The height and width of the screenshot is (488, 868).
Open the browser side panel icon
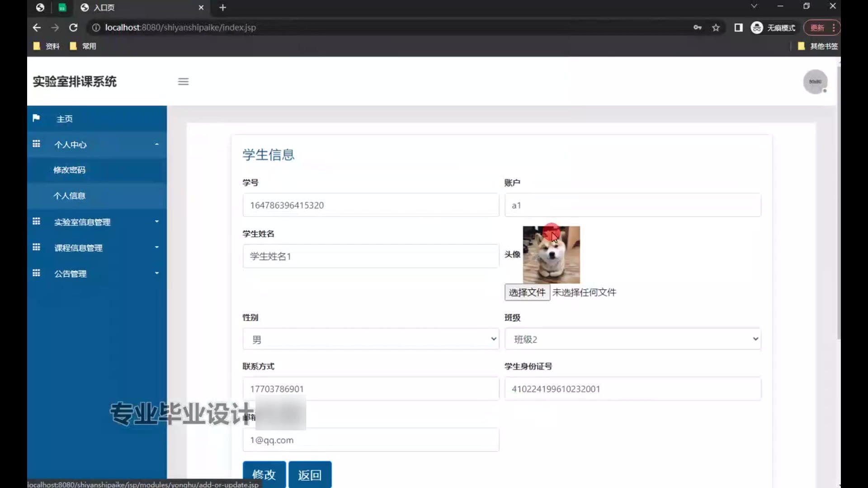point(738,28)
